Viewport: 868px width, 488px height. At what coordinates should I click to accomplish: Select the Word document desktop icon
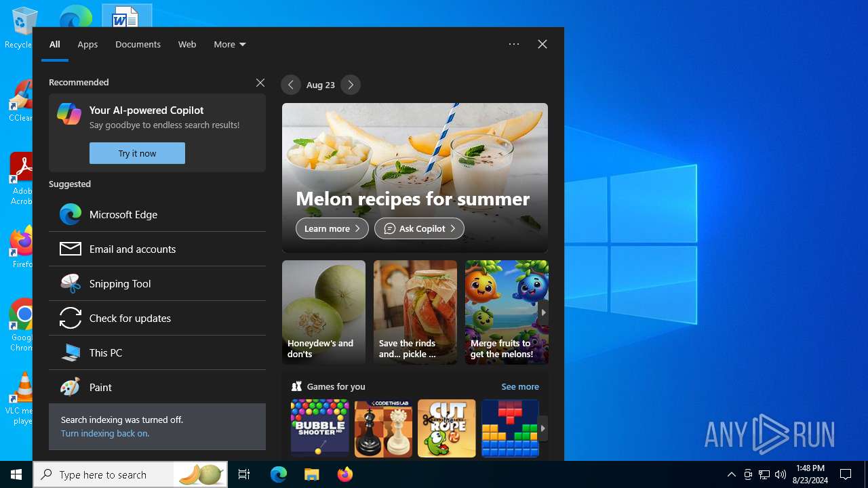(127, 15)
